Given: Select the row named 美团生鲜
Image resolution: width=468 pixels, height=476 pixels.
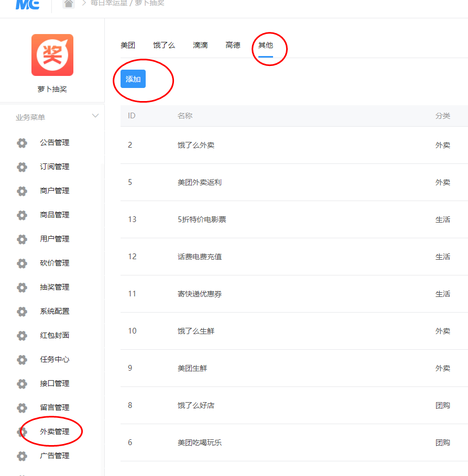Looking at the screenshot, I should click(294, 368).
